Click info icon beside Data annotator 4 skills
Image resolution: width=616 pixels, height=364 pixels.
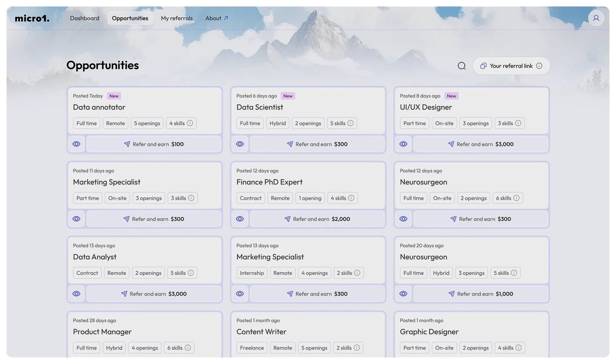click(190, 123)
